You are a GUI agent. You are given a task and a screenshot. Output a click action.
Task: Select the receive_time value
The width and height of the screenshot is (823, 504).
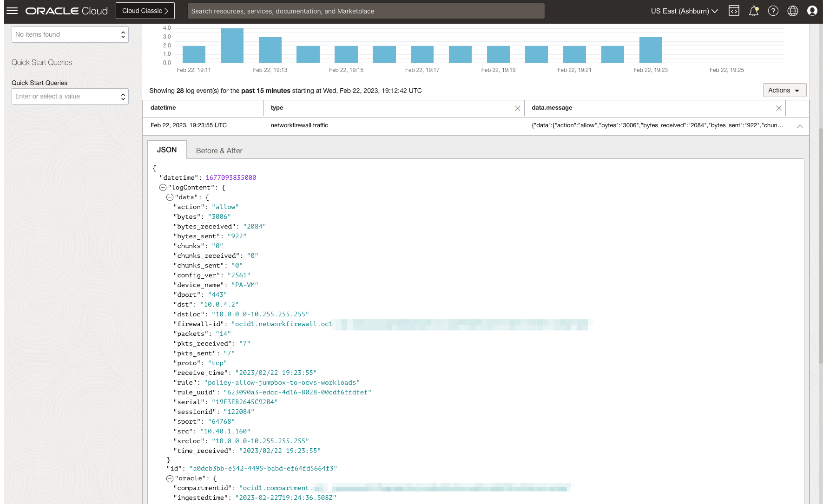[x=276, y=373]
